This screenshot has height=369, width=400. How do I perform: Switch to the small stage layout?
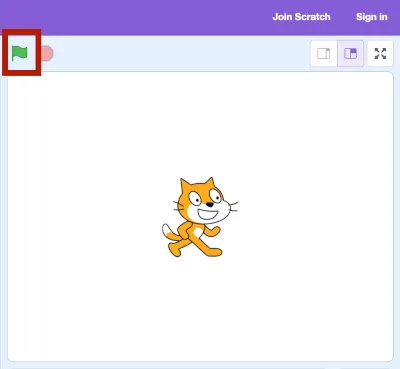(x=323, y=53)
